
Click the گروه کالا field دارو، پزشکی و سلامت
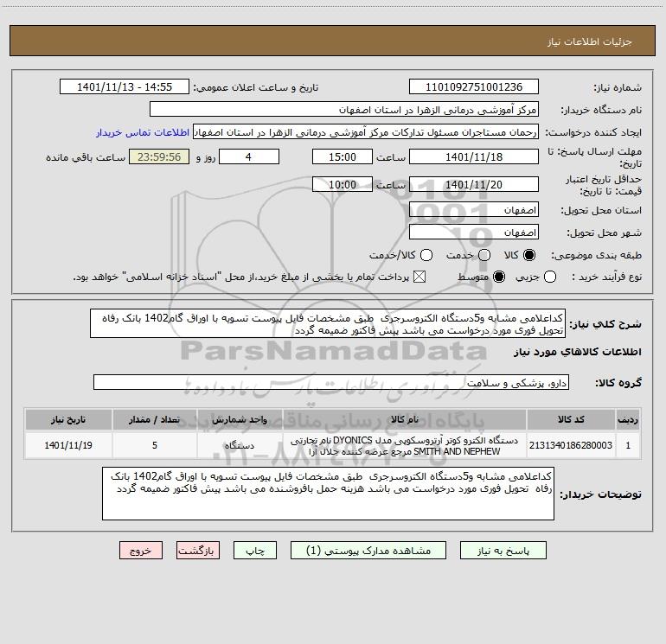(x=331, y=382)
